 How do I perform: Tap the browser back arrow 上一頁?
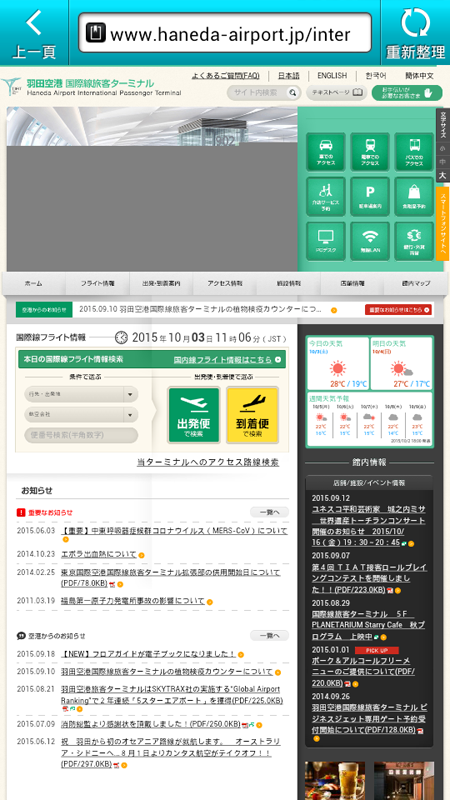tap(34, 33)
